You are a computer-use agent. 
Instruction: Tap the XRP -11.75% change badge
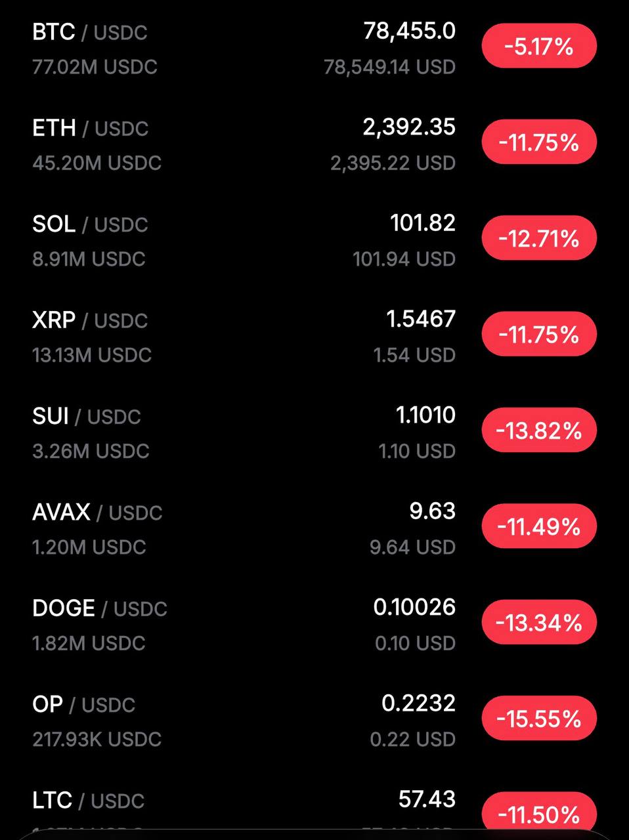click(539, 335)
